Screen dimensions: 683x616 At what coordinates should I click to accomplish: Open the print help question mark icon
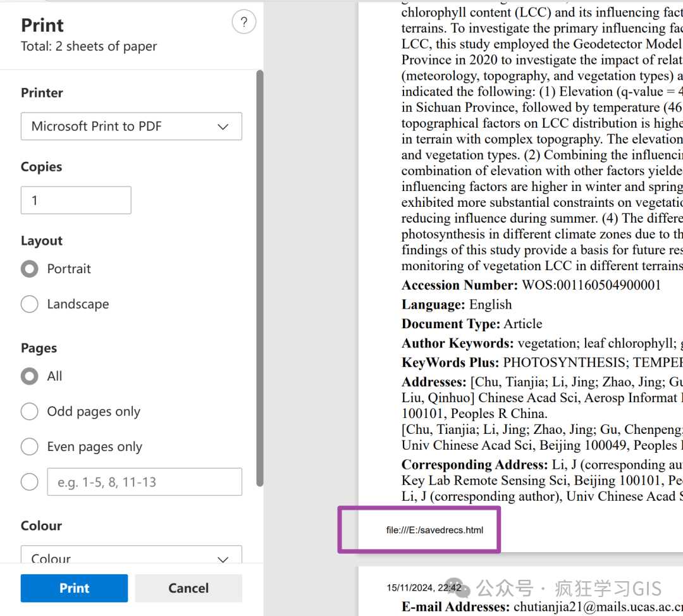pyautogui.click(x=244, y=22)
